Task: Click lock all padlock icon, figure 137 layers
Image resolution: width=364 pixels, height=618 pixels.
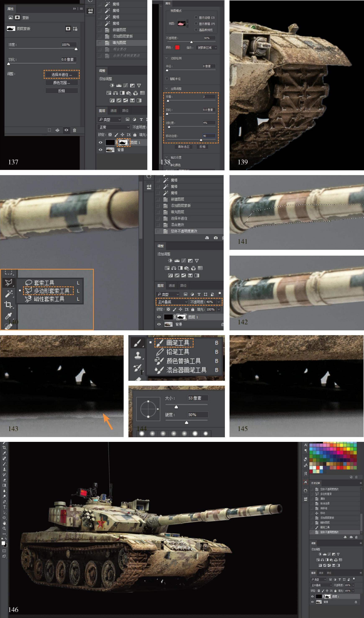Action: [135, 135]
